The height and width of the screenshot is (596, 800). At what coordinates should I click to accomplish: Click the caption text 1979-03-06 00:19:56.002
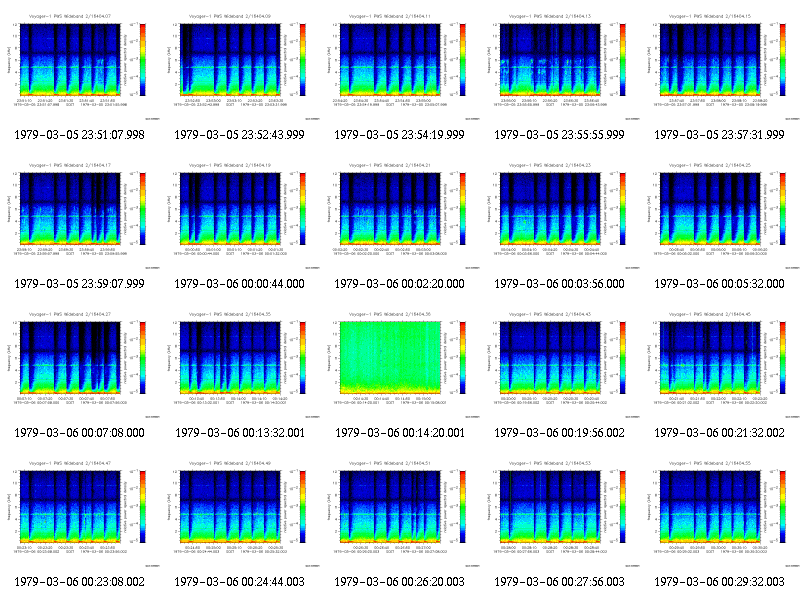pyautogui.click(x=559, y=433)
